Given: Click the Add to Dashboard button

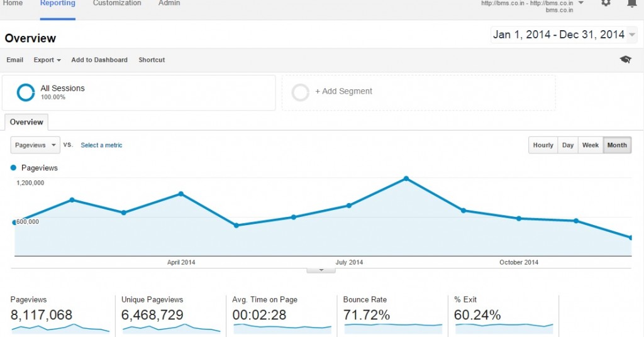Looking at the screenshot, I should (x=99, y=60).
